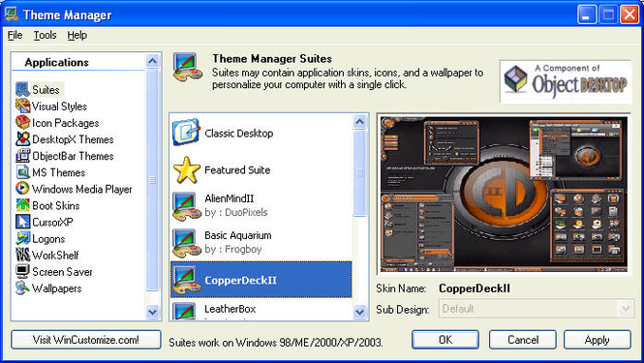
Task: Click the CopperDeckII suite icon
Action: (187, 280)
